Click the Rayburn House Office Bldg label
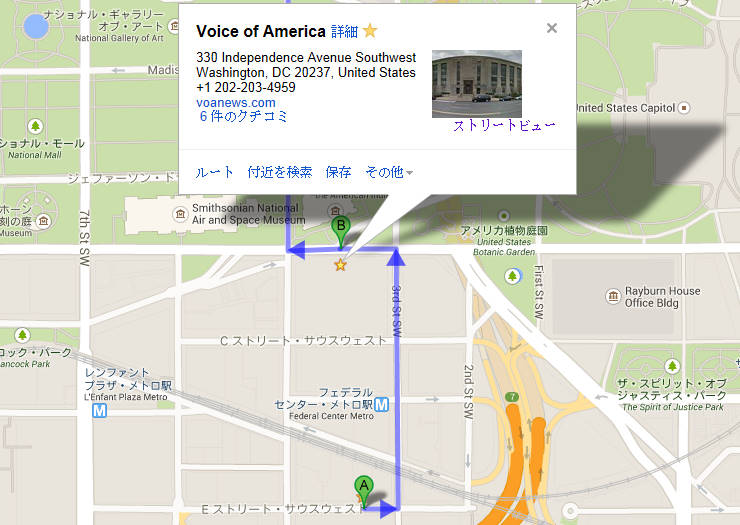 (662, 296)
